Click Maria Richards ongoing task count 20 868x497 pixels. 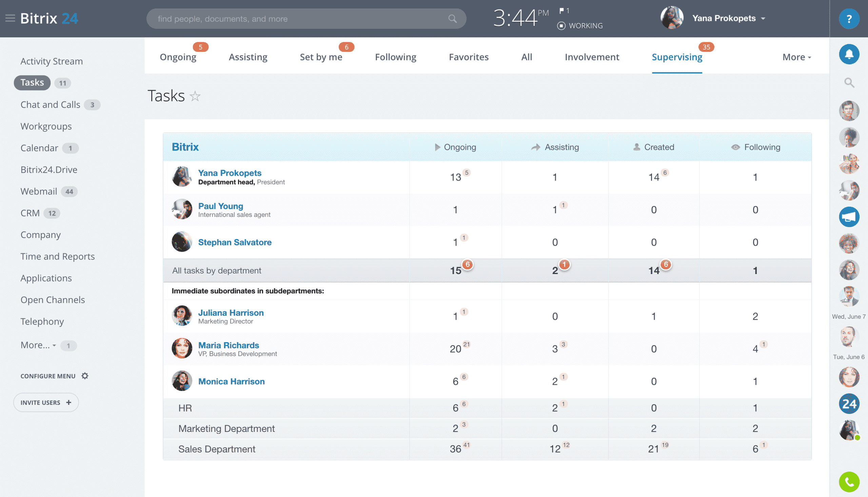[x=455, y=348]
